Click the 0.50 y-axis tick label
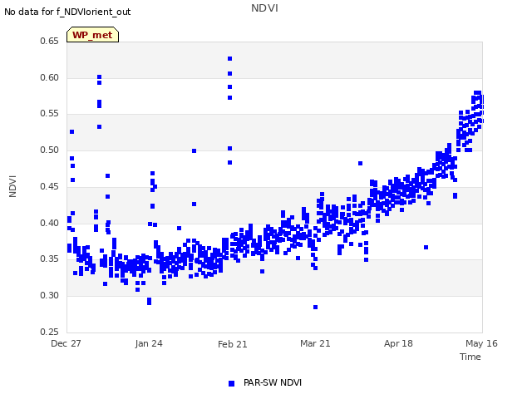This screenshot has height=399, width=532. (50, 150)
